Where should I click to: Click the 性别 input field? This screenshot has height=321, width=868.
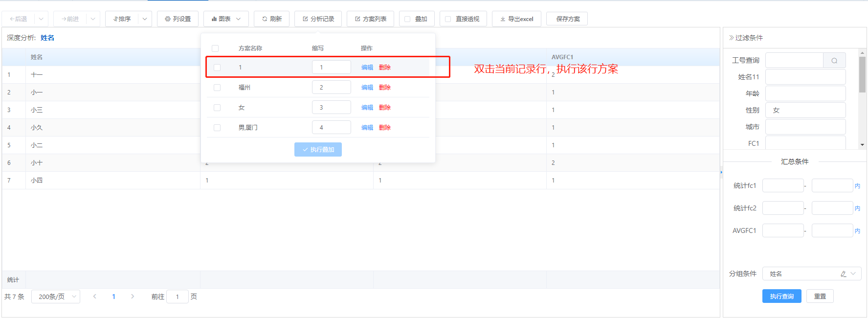[805, 111]
